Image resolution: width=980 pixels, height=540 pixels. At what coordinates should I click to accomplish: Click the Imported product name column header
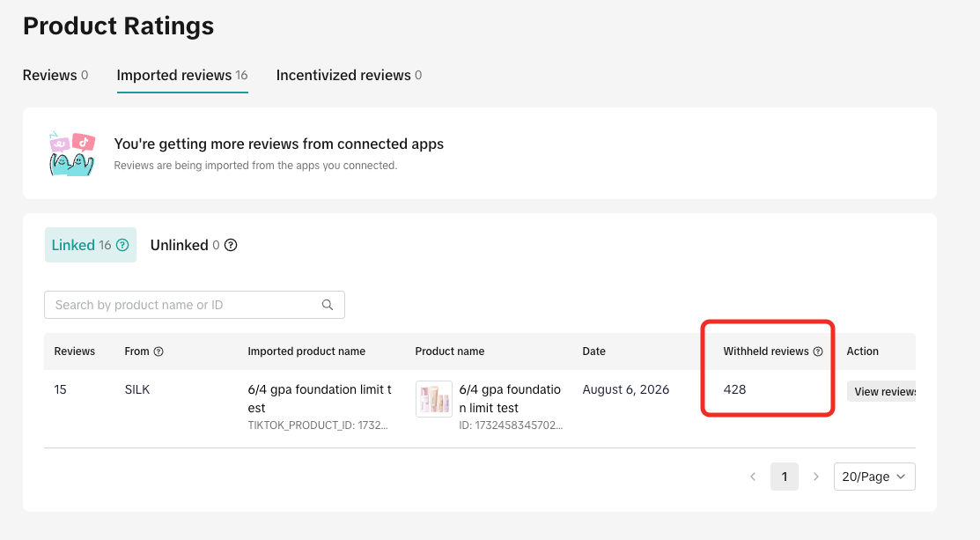coord(306,351)
